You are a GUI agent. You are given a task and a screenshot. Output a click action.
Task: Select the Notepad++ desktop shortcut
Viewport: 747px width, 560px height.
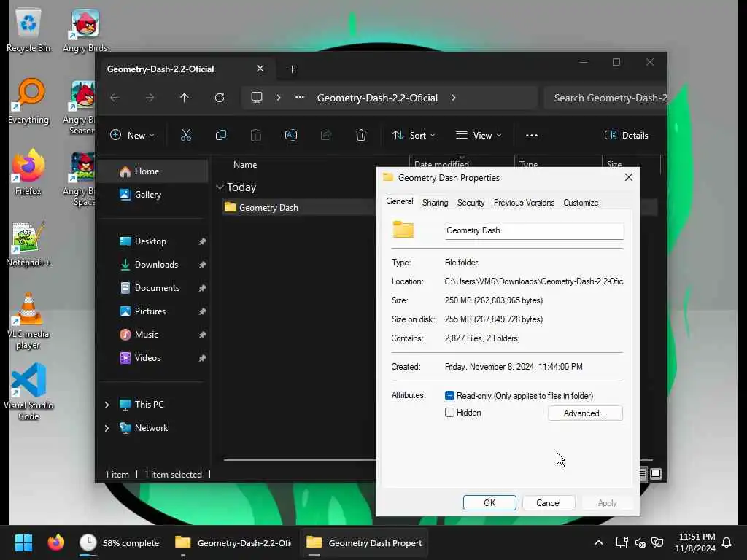tap(28, 244)
